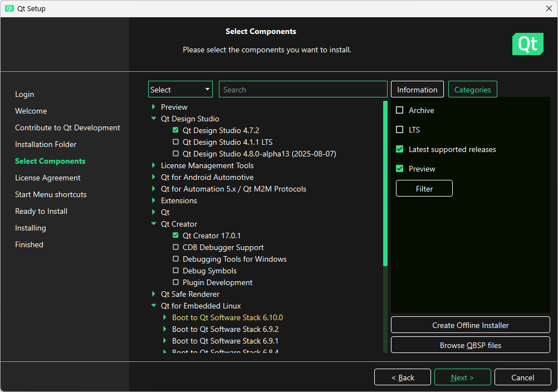Uncheck Qt Design Studio 4.7.2
This screenshot has height=392, width=558.
coord(176,130)
